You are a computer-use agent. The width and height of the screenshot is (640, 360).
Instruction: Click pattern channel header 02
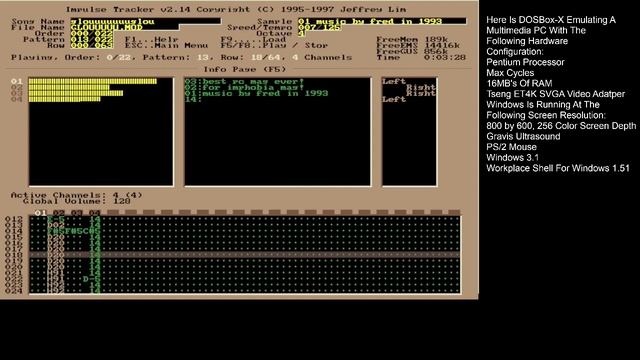pyautogui.click(x=59, y=213)
